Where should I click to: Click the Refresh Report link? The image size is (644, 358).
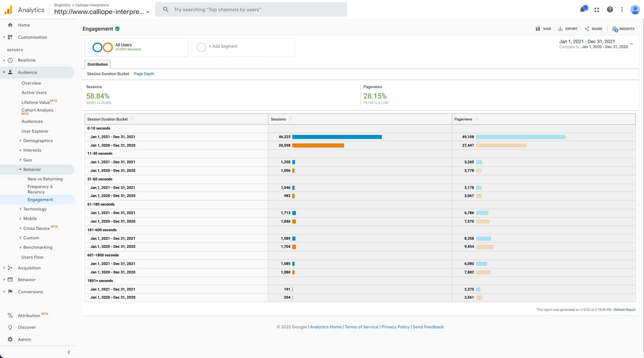[624, 309]
